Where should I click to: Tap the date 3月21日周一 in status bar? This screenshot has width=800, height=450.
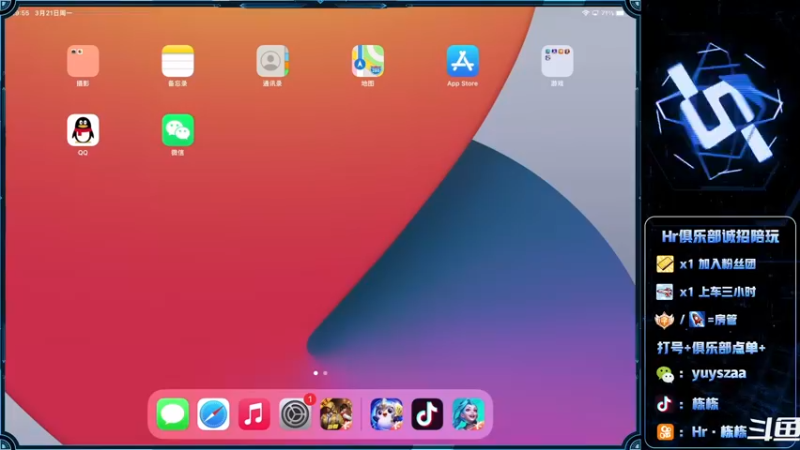[x=54, y=13]
